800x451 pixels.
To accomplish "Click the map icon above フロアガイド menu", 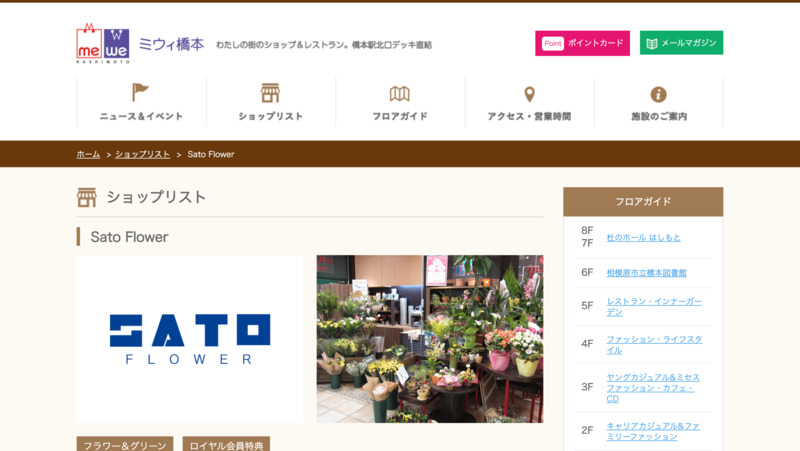I will click(x=399, y=94).
